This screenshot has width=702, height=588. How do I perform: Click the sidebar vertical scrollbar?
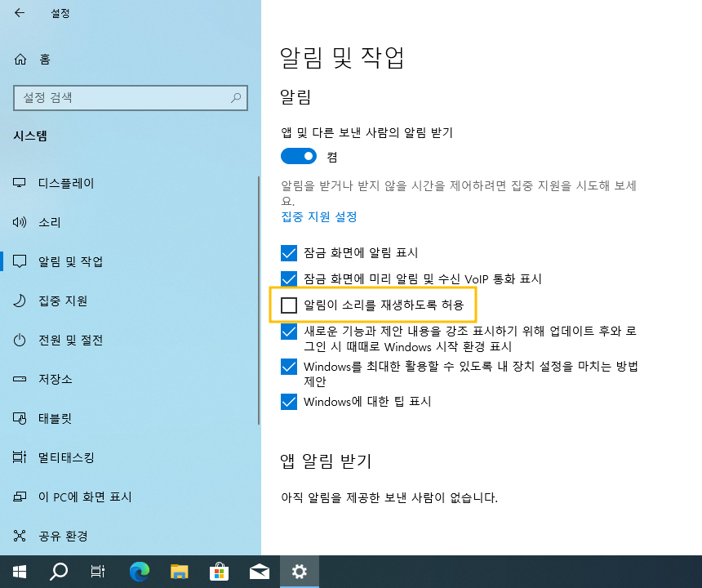pyautogui.click(x=259, y=300)
